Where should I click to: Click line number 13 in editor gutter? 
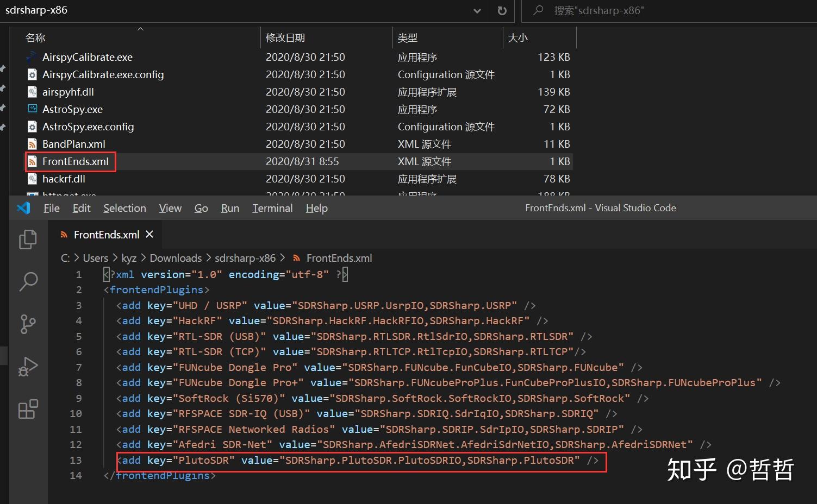[x=76, y=460]
